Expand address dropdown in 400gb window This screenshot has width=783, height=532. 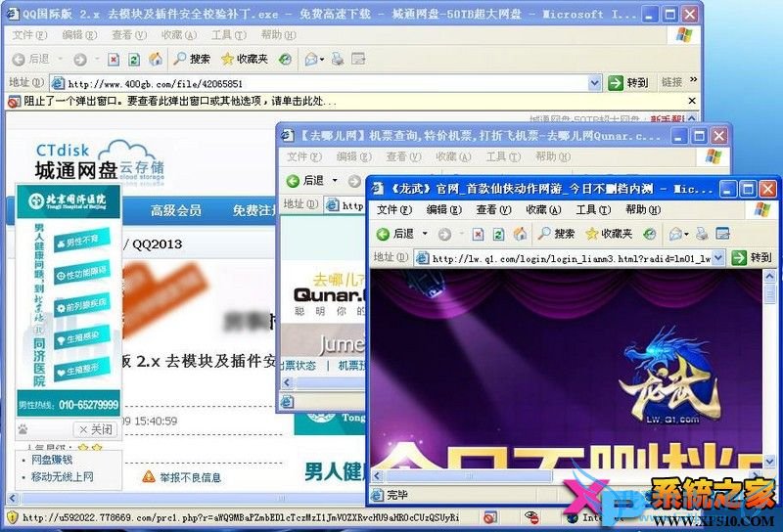tap(594, 83)
